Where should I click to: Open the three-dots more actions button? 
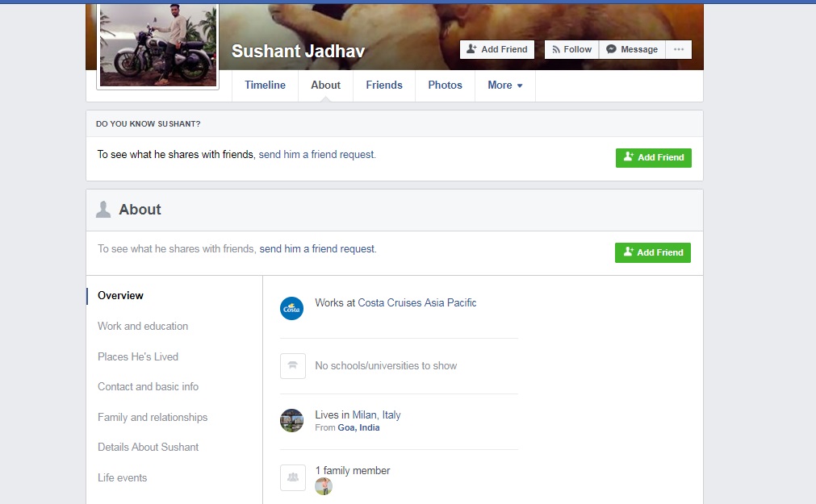pos(678,49)
